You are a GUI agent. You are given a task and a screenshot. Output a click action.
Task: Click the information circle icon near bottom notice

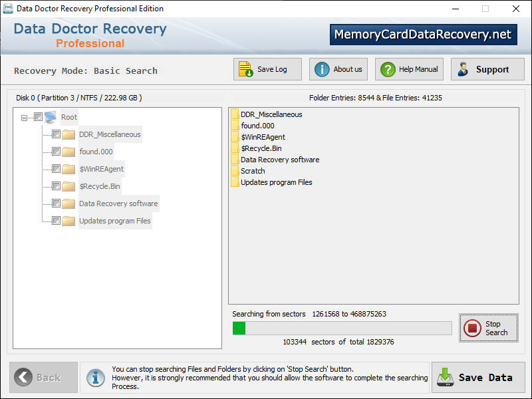[x=95, y=378]
